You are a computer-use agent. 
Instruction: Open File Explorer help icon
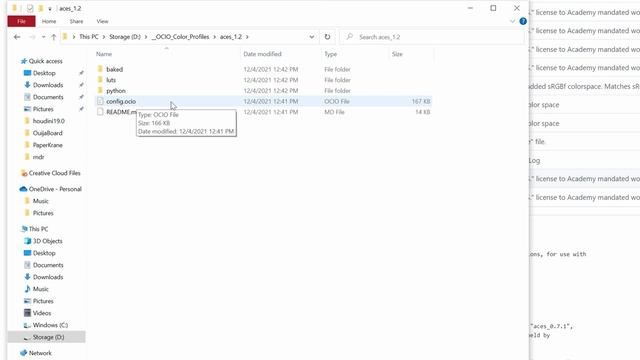tap(523, 21)
